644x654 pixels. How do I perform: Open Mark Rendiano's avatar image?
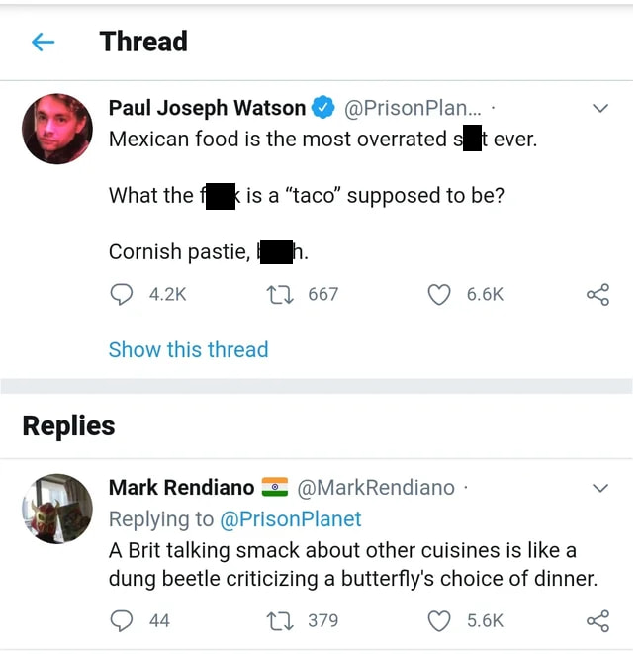(57, 508)
